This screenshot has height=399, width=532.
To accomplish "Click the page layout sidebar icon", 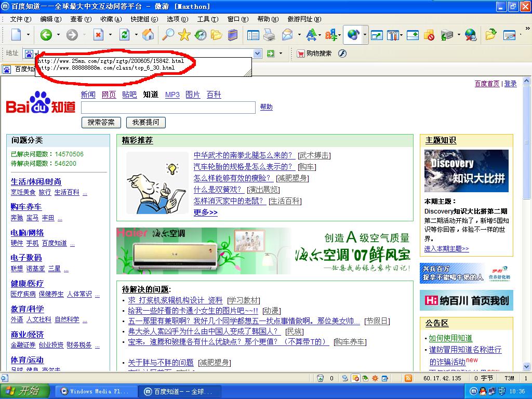I will (253, 35).
